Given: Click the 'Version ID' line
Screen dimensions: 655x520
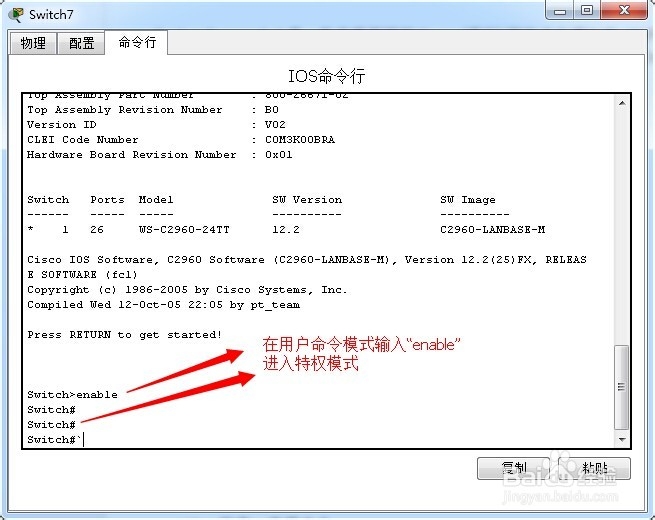Looking at the screenshot, I should 156,124.
